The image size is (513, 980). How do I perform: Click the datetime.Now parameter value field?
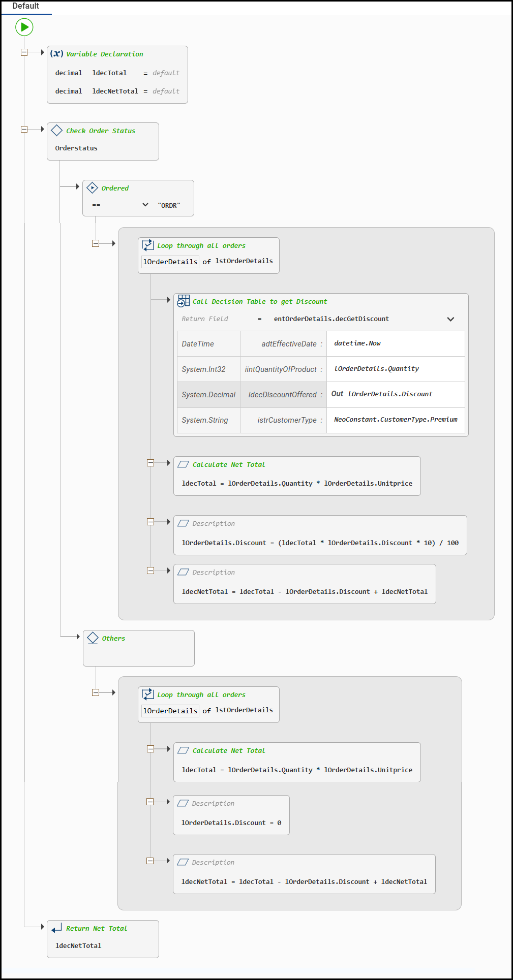396,343
